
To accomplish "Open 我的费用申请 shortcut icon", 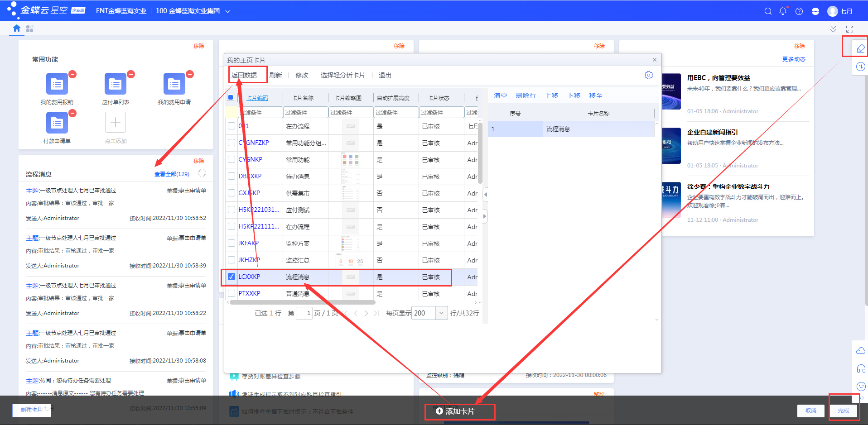I will point(174,84).
